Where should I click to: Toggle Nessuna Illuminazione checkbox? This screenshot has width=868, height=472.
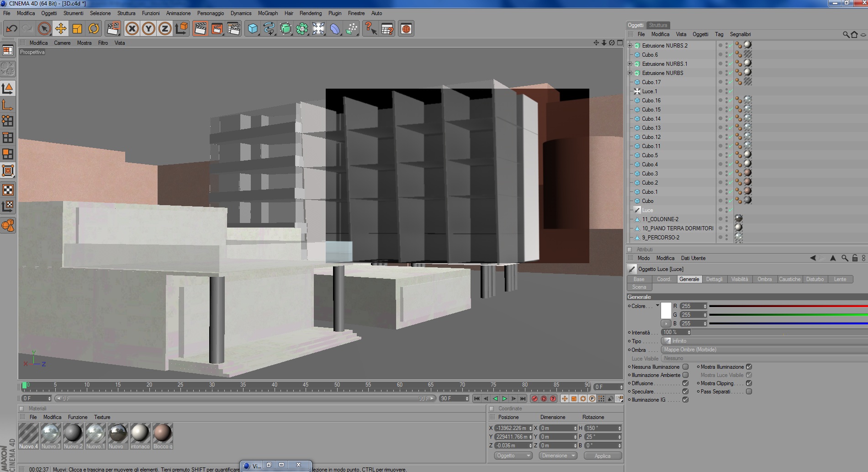click(685, 367)
